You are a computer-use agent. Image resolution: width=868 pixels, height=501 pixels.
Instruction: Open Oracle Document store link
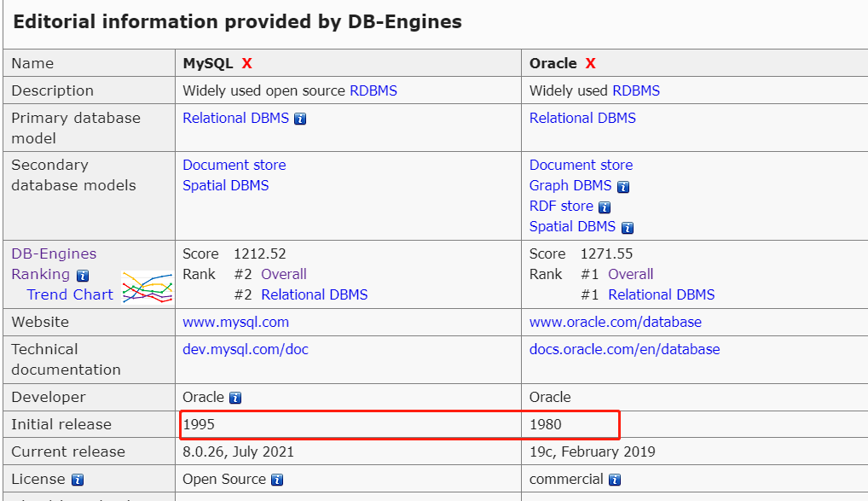point(581,166)
